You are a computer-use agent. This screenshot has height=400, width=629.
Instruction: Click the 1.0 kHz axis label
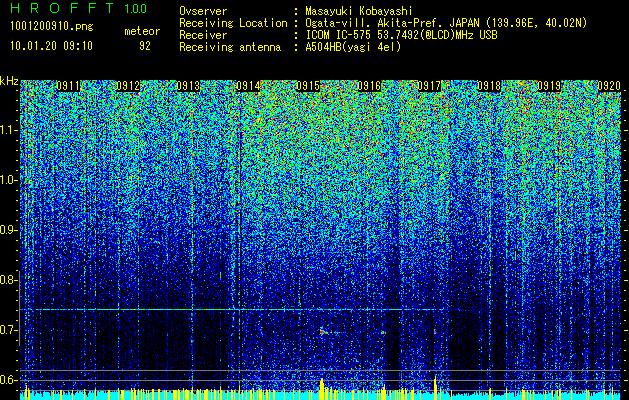coord(9,180)
